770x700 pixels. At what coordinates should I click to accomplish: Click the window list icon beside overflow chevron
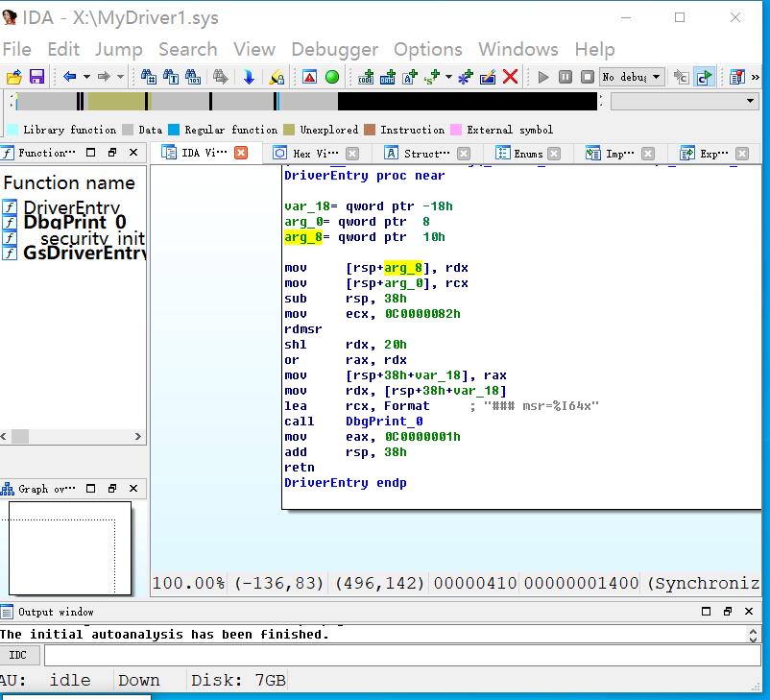click(x=737, y=77)
